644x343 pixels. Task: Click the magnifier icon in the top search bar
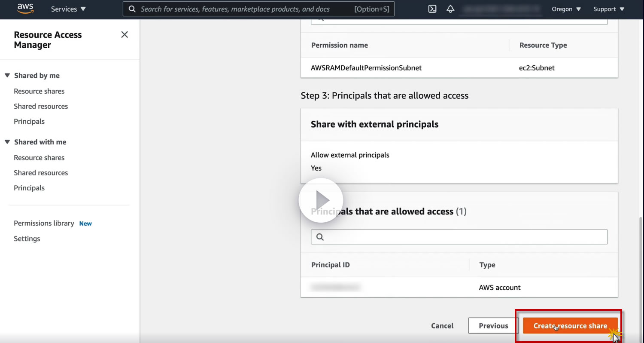click(x=133, y=9)
